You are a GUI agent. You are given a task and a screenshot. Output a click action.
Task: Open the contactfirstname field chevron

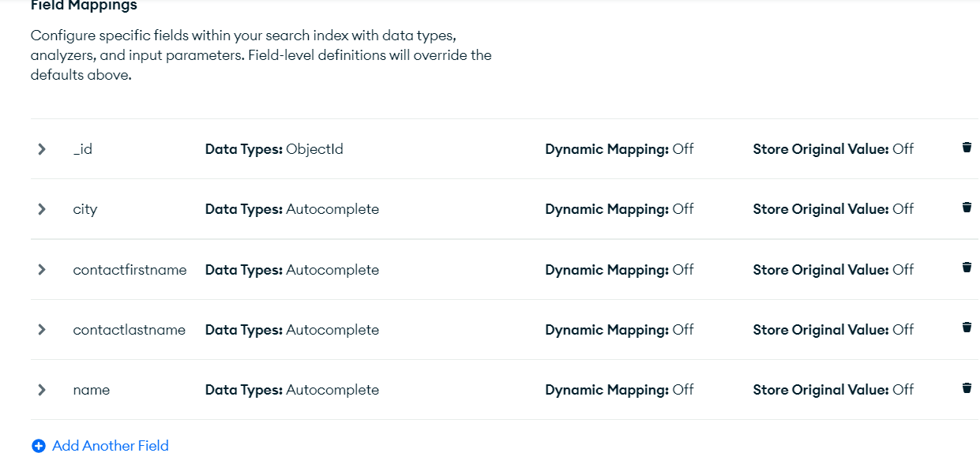click(x=42, y=270)
